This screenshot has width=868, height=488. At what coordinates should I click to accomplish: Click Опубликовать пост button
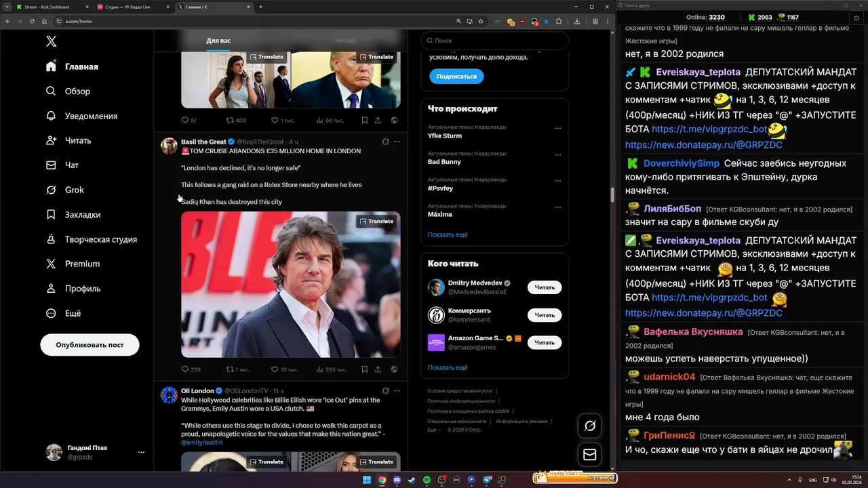tap(90, 345)
